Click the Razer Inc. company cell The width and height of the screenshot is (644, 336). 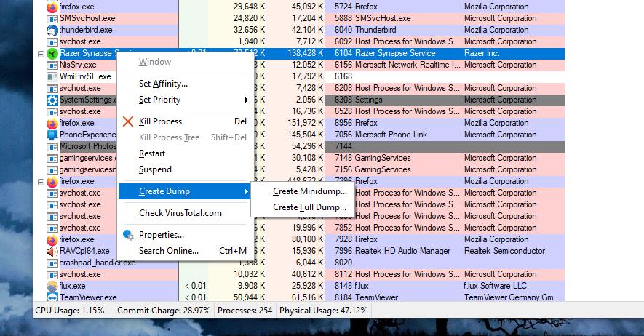pyautogui.click(x=482, y=53)
